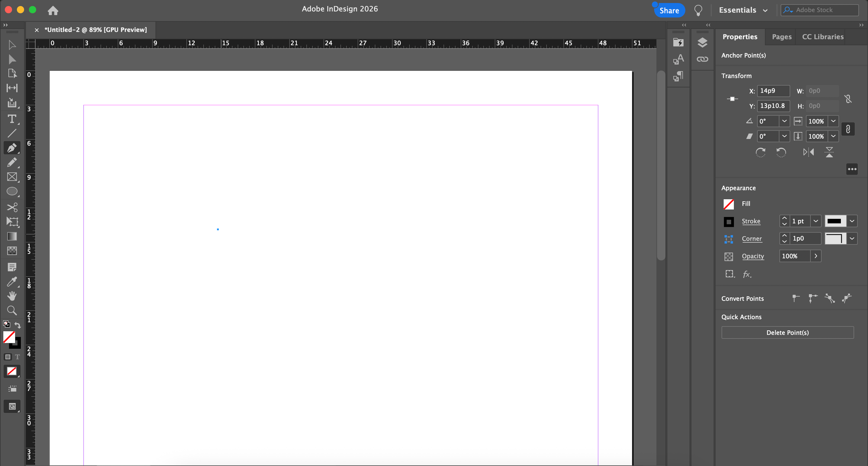Select the Rectangle Frame tool
The height and width of the screenshot is (466, 868).
coord(12,177)
